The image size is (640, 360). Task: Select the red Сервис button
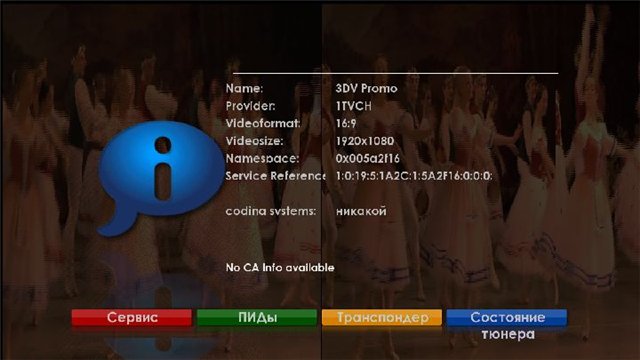132,318
